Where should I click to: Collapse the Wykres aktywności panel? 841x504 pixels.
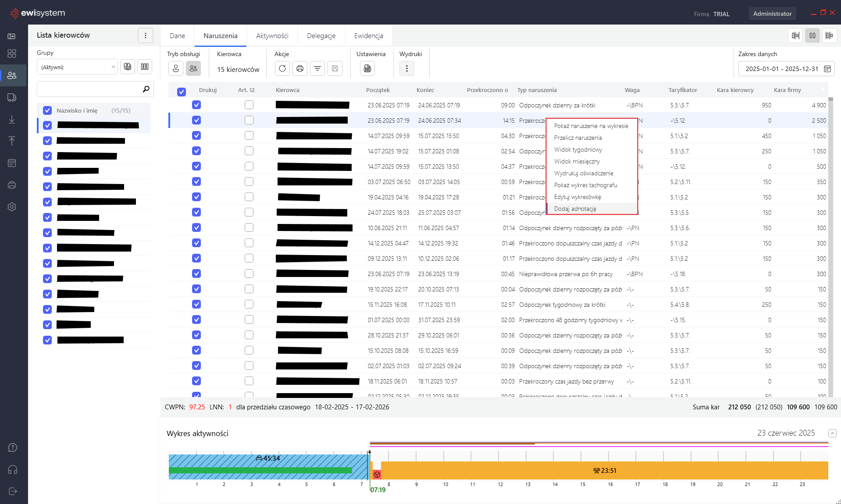(x=832, y=433)
